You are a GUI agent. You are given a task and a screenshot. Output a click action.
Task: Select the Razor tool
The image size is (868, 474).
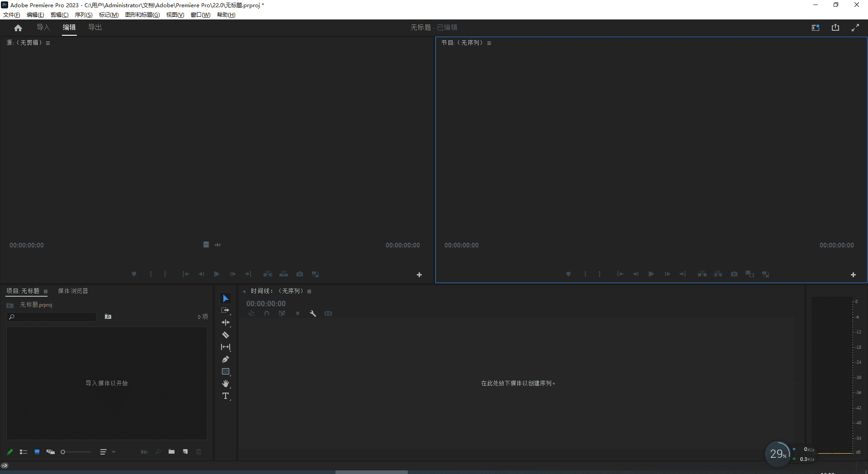[x=226, y=335]
